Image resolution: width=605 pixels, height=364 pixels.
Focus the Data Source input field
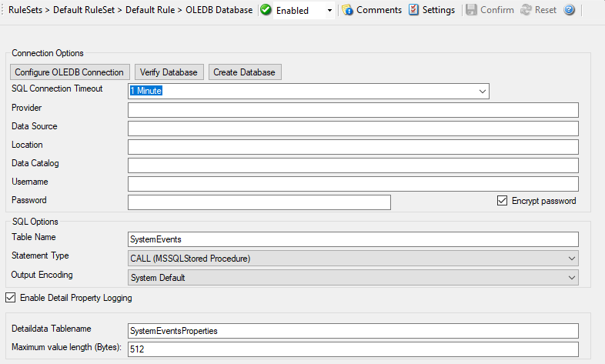tap(353, 129)
